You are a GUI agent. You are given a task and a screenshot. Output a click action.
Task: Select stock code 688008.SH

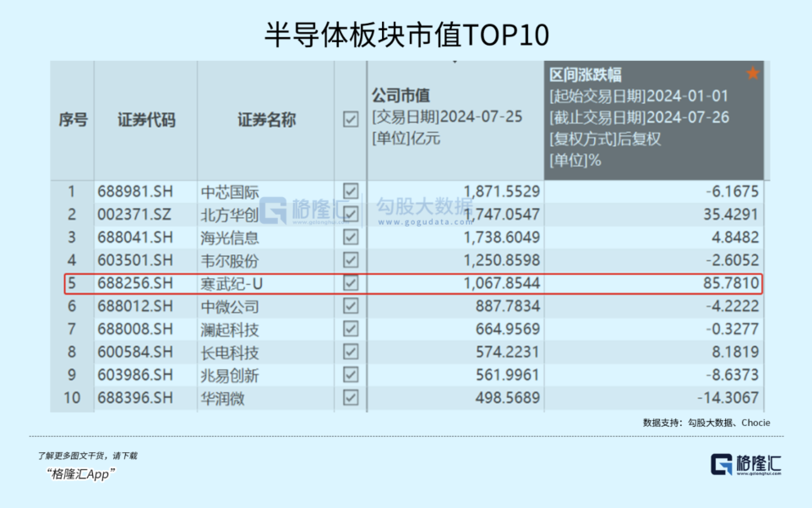tap(135, 330)
